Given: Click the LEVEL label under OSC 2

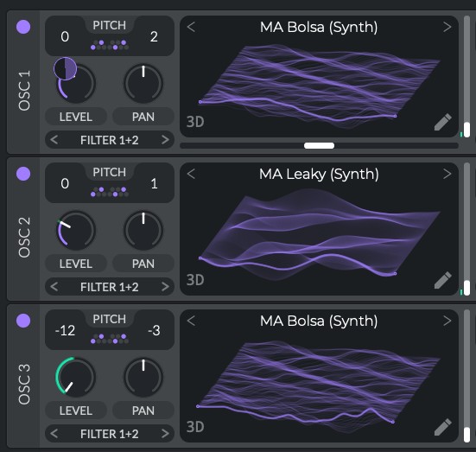Looking at the screenshot, I should (76, 264).
